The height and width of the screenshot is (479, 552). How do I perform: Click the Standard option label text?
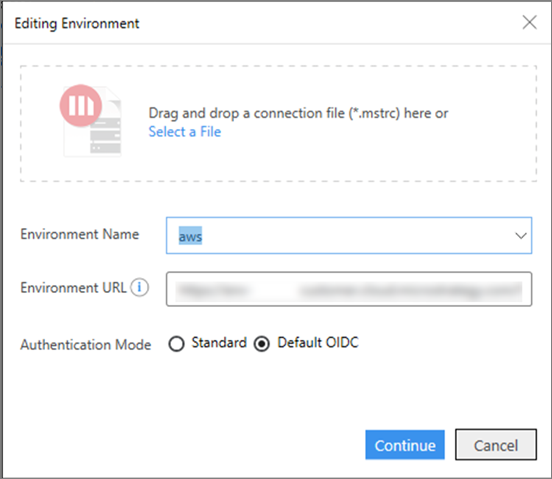click(219, 342)
